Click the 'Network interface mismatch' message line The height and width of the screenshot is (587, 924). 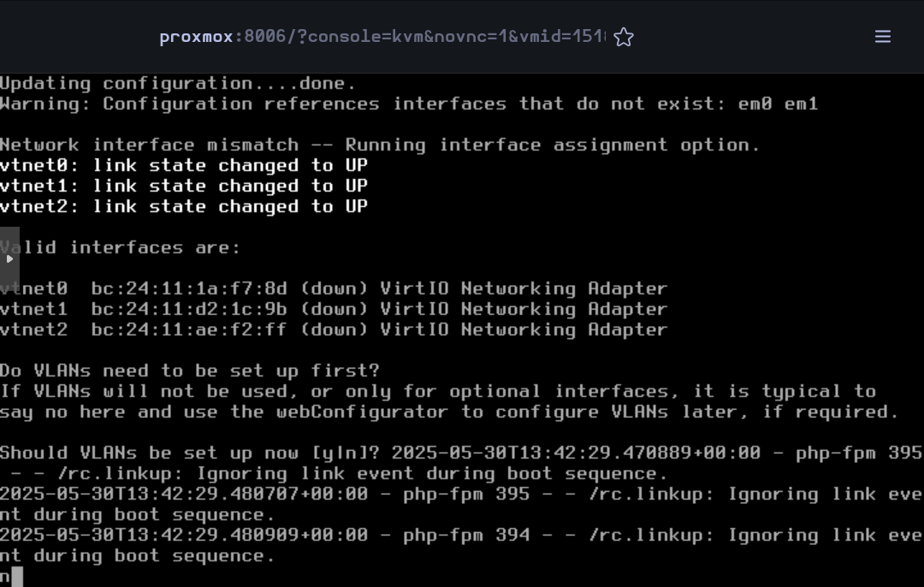[x=380, y=145]
